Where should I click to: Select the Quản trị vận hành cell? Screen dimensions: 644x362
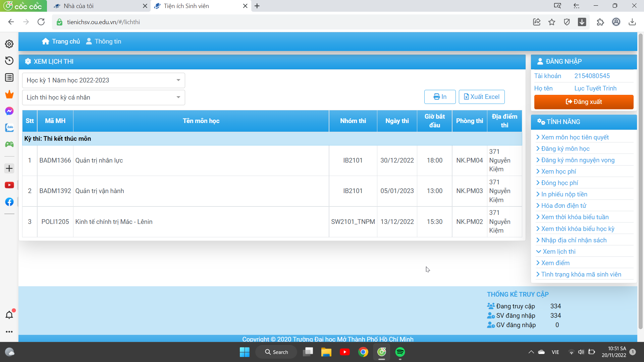pyautogui.click(x=201, y=191)
